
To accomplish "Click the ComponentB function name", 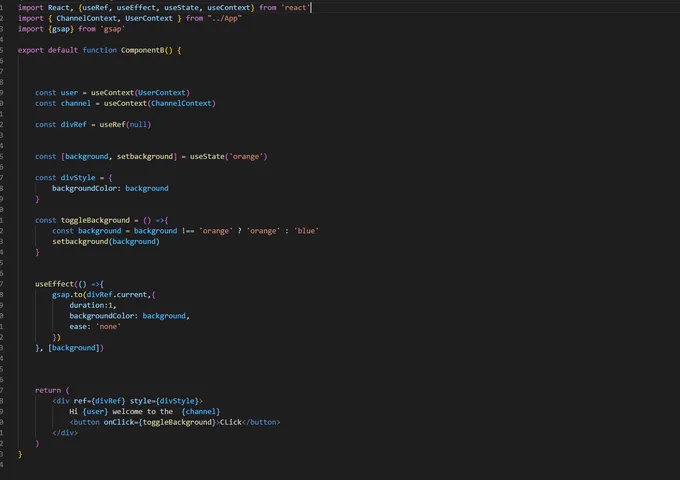I will click(x=142, y=50).
